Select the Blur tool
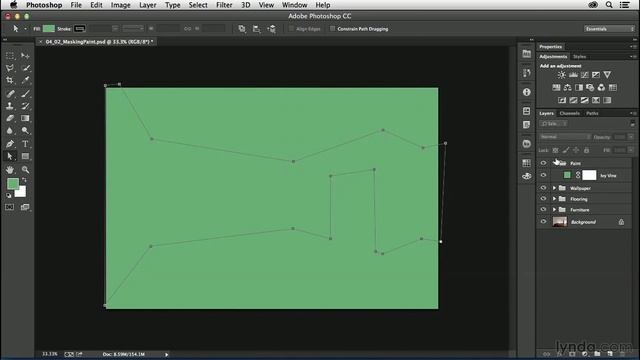Image resolution: width=640 pixels, height=360 pixels. click(10, 131)
